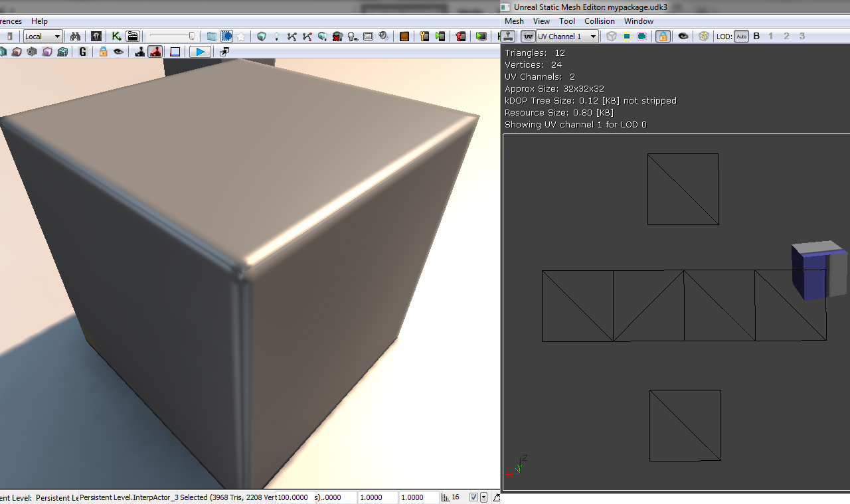Select LOD level 3

(802, 37)
